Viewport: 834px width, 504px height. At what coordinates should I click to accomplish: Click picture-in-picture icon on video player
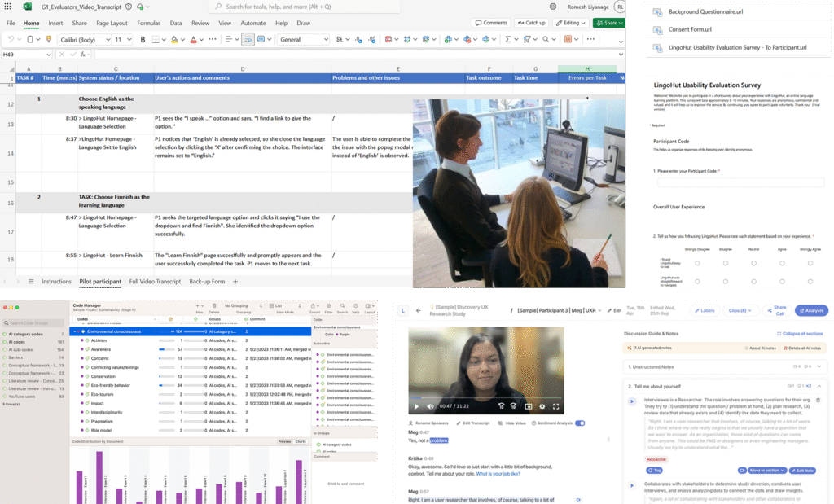[528, 406]
